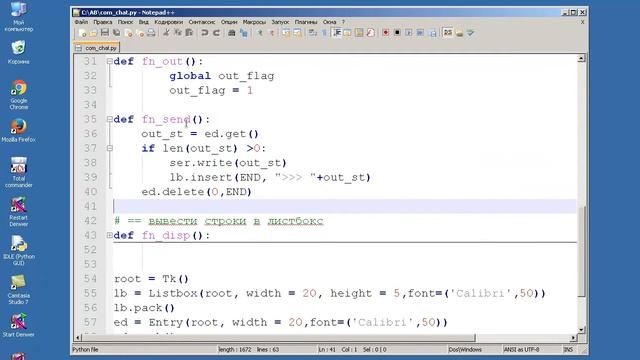This screenshot has height=360, width=640.
Task: Click the Start Denwer desktop shortcut
Action: coord(18,325)
